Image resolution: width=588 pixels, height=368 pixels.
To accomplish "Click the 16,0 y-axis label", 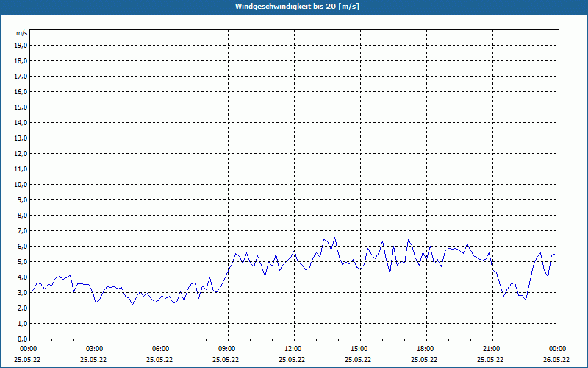I will [21, 91].
